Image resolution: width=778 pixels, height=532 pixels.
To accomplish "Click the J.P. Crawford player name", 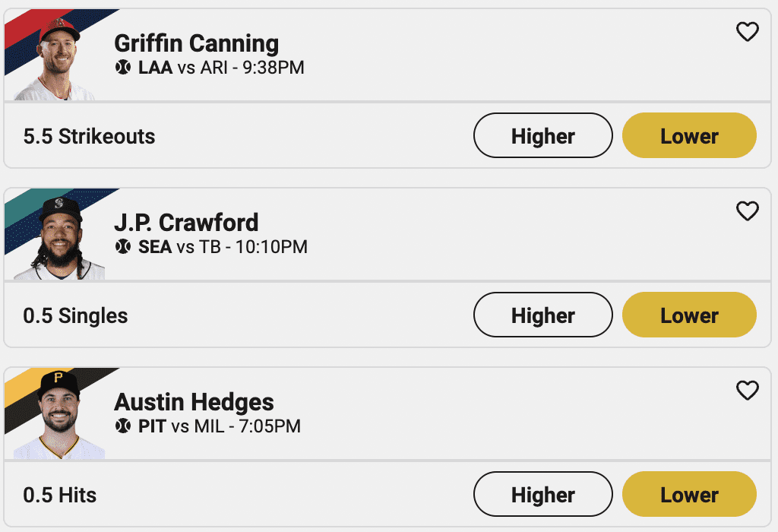I will point(186,223).
